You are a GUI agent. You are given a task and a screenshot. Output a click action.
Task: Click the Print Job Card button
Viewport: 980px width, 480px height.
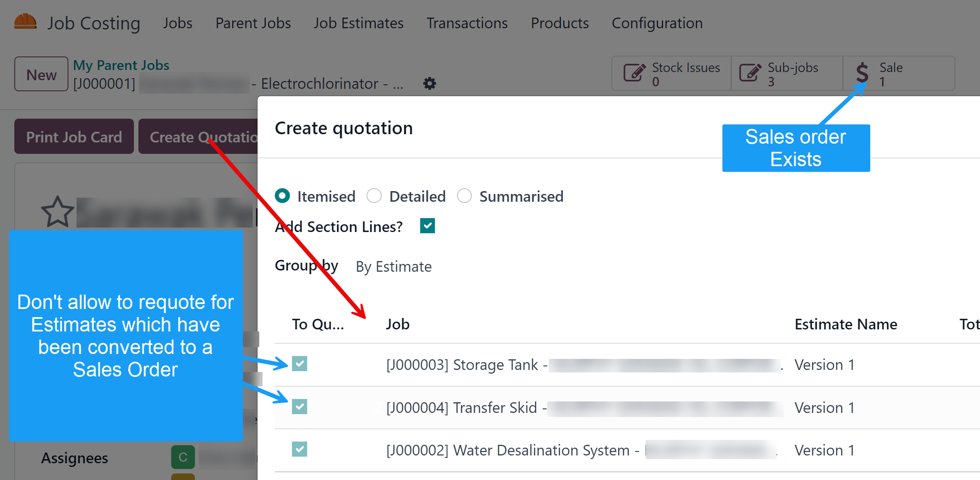pyautogui.click(x=74, y=137)
